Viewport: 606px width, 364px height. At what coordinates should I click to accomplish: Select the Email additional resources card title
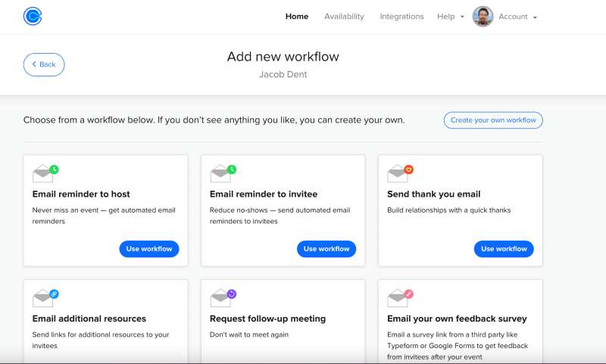click(x=89, y=319)
